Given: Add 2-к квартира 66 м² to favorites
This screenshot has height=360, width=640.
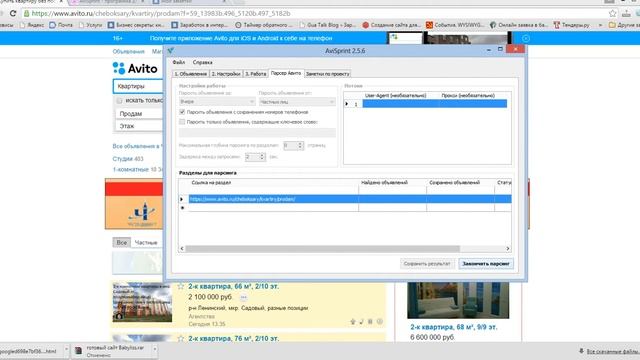Looking at the screenshot, I should click(181, 287).
